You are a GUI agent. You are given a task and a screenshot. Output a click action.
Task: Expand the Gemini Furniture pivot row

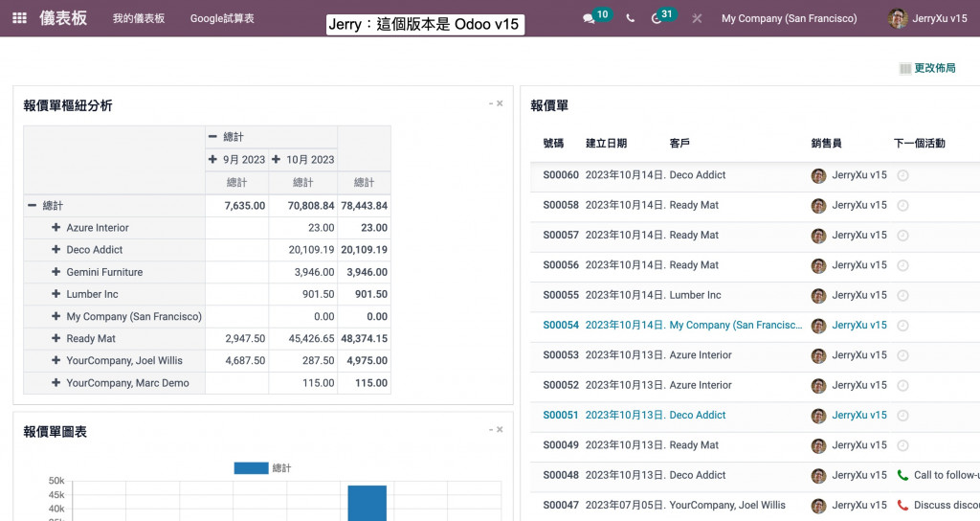point(56,272)
